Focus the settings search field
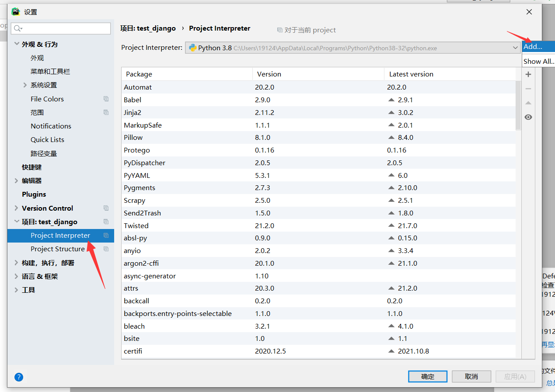555x392 pixels. (x=61, y=28)
